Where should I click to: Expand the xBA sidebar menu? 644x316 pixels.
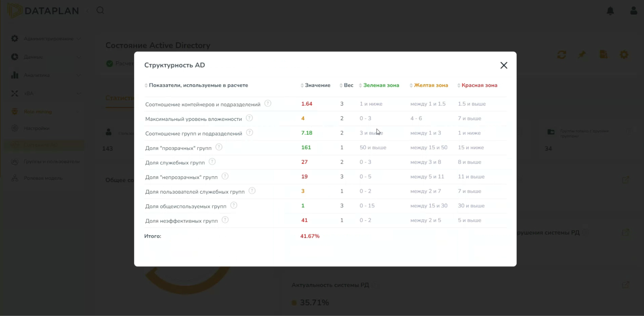(46, 93)
